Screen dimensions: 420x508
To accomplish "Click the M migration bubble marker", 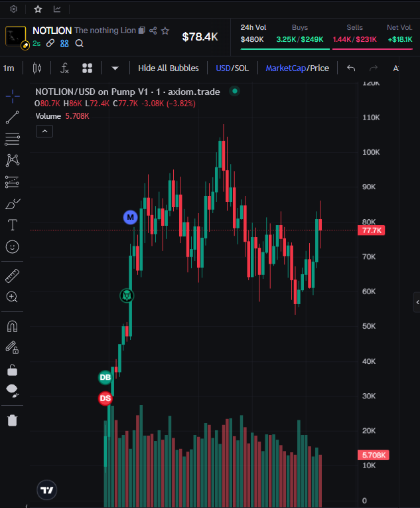I will point(131,217).
